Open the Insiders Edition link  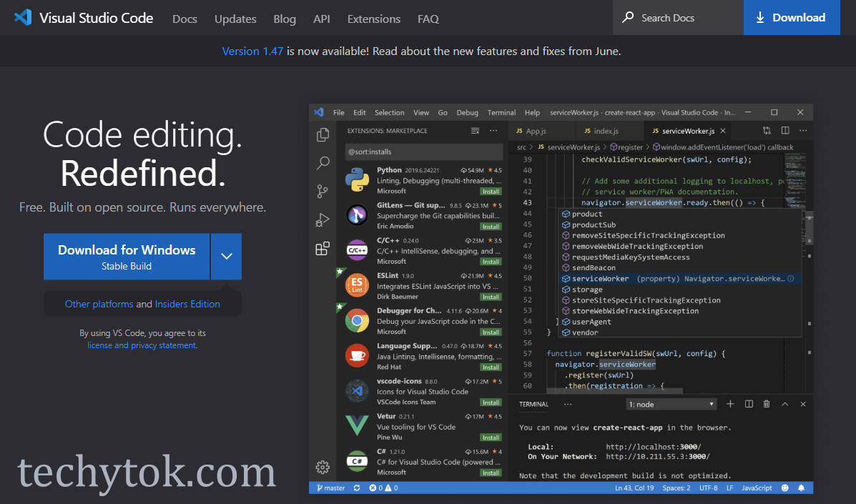[x=187, y=304]
